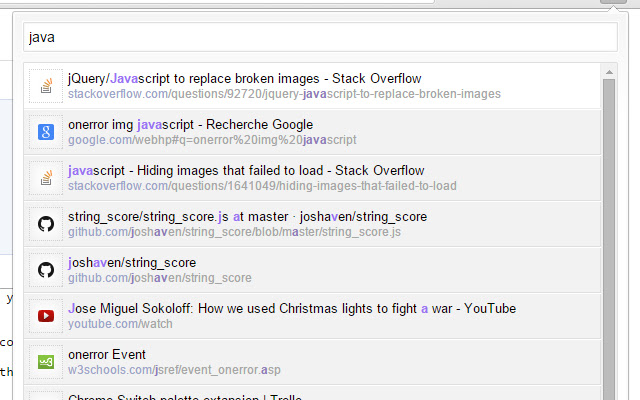Click URL stackoverflow.com/questions/1641049/hiding-images-that-failed-to-load
Image resolution: width=640 pixels, height=400 pixels.
(x=262, y=186)
